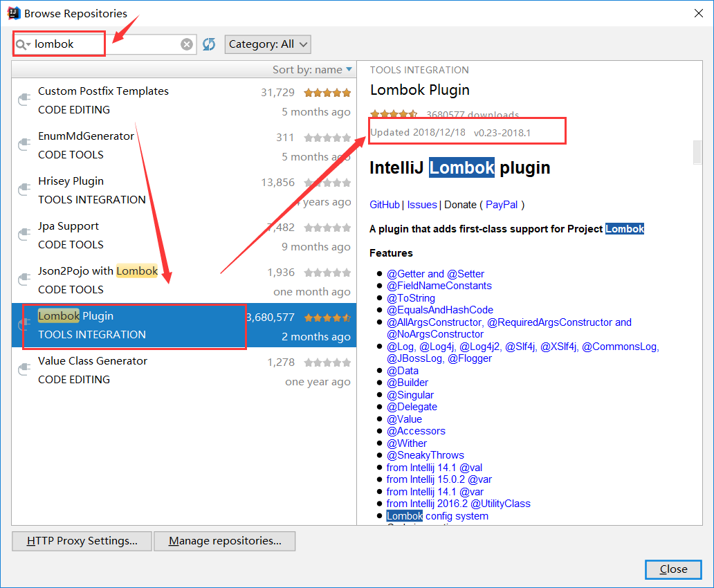
Task: Select Json2Pojo with Lombok plugin row
Action: point(184,281)
